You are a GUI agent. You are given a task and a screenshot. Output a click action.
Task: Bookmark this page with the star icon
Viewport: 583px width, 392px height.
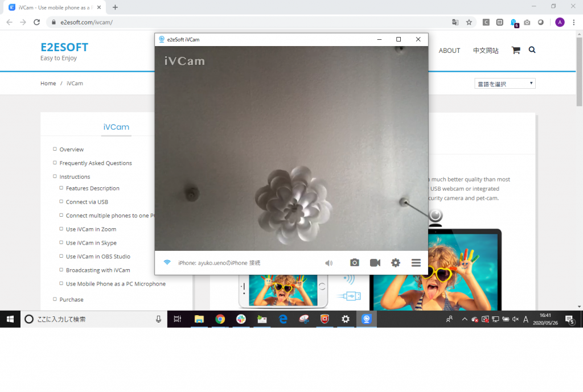click(x=469, y=22)
